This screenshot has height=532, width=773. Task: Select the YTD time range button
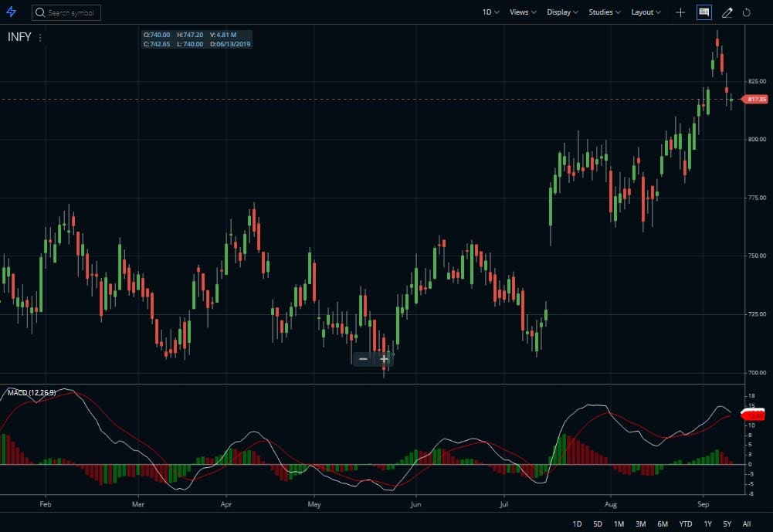pyautogui.click(x=685, y=524)
